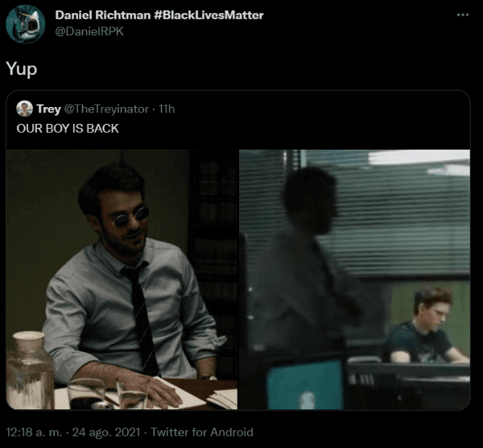The width and height of the screenshot is (483, 448).
Task: Click the Trey display name
Action: point(48,109)
